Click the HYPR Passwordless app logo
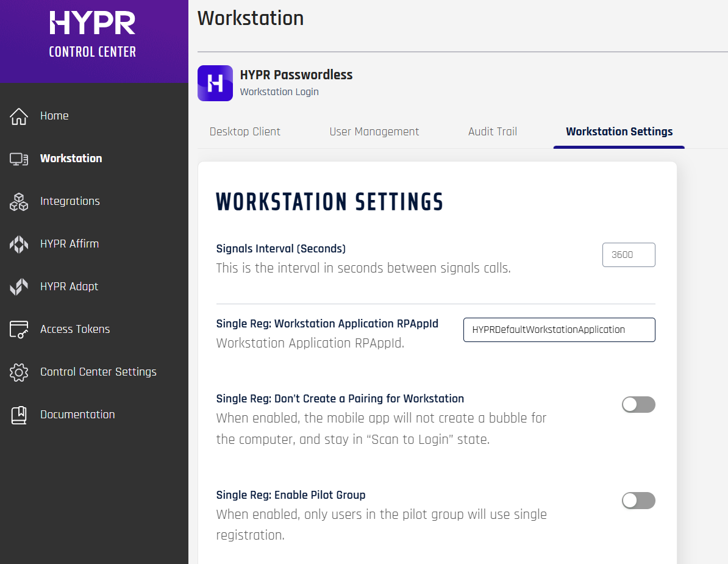The height and width of the screenshot is (564, 728). pos(215,83)
